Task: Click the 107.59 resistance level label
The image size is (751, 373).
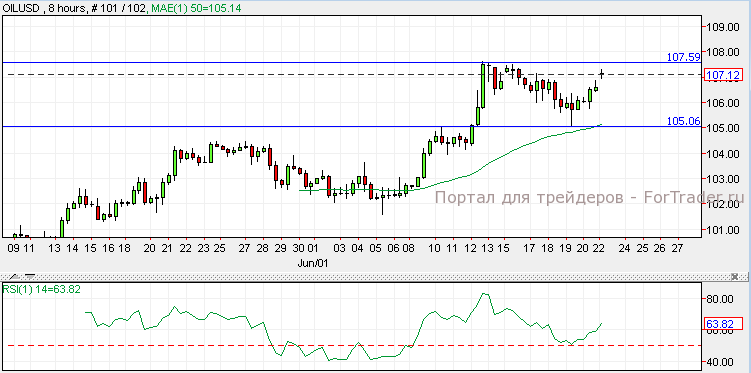Action: coord(683,57)
